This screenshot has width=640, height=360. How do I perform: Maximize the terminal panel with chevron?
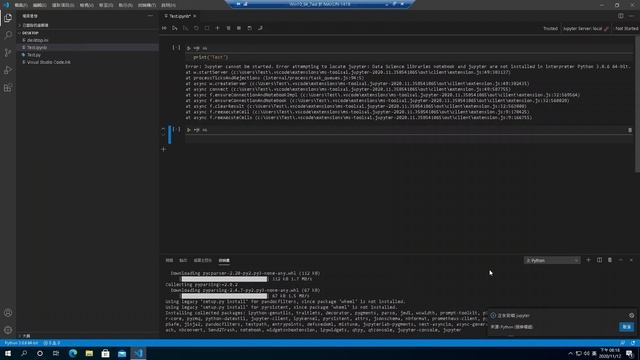[x=620, y=260]
